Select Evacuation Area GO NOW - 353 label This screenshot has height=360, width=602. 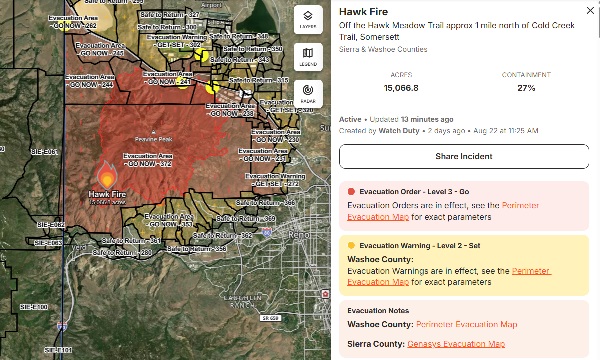point(168,220)
